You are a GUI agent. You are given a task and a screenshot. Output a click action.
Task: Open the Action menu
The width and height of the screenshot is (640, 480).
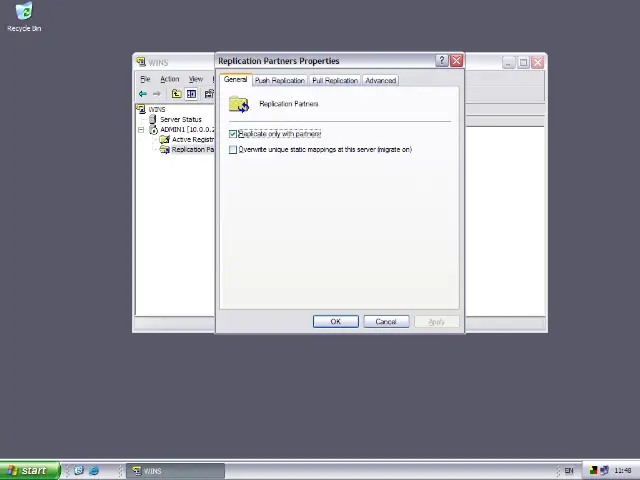[x=169, y=79]
